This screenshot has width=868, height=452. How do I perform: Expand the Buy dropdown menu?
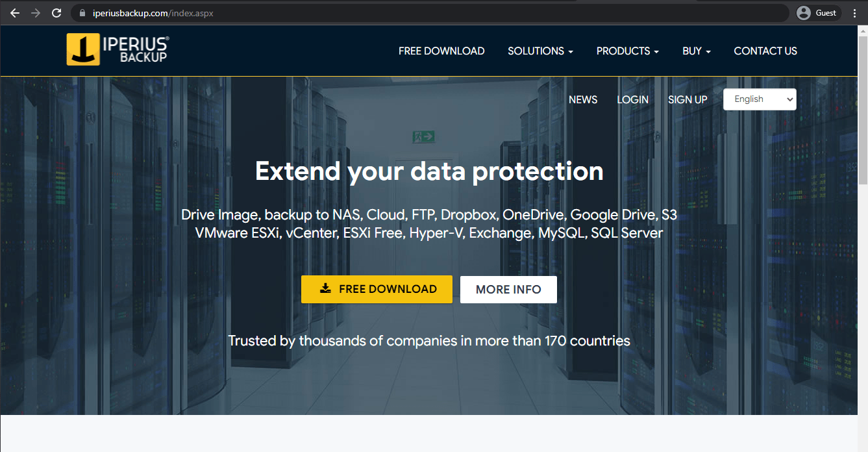point(696,51)
